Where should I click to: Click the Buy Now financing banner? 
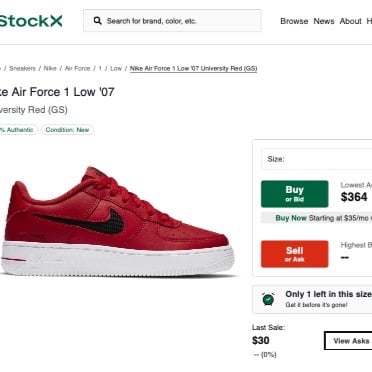coord(316,218)
